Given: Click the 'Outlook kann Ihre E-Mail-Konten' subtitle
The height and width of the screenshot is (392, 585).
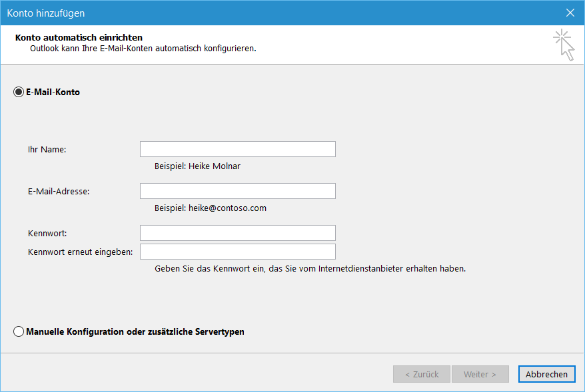Looking at the screenshot, I should [143, 49].
